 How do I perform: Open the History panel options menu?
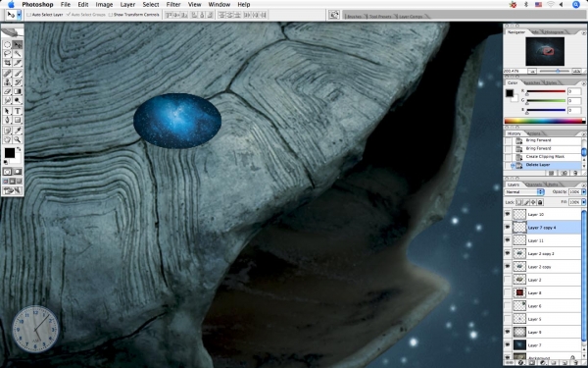click(x=583, y=134)
